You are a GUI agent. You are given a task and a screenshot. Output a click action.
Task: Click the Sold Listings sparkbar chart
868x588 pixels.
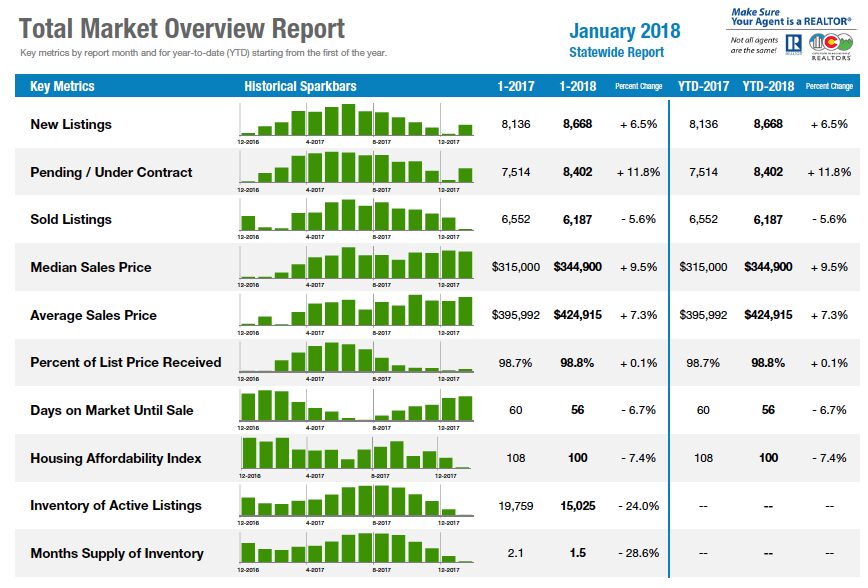pyautogui.click(x=356, y=219)
